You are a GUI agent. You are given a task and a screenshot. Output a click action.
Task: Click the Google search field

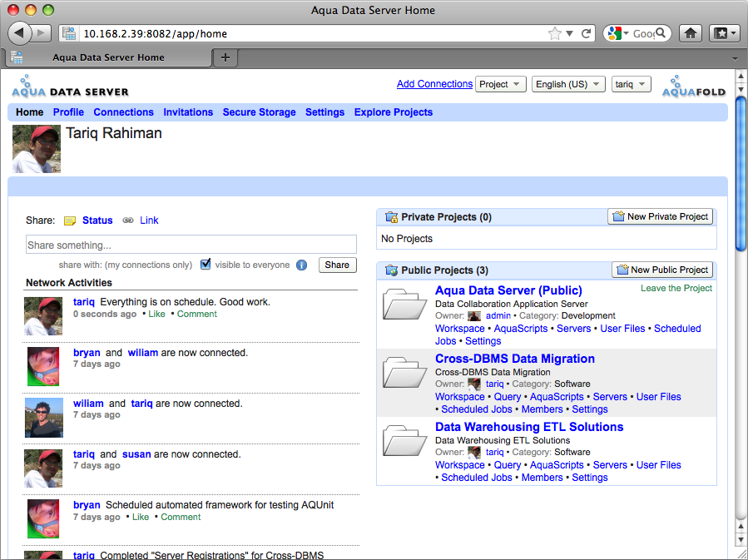pos(643,33)
